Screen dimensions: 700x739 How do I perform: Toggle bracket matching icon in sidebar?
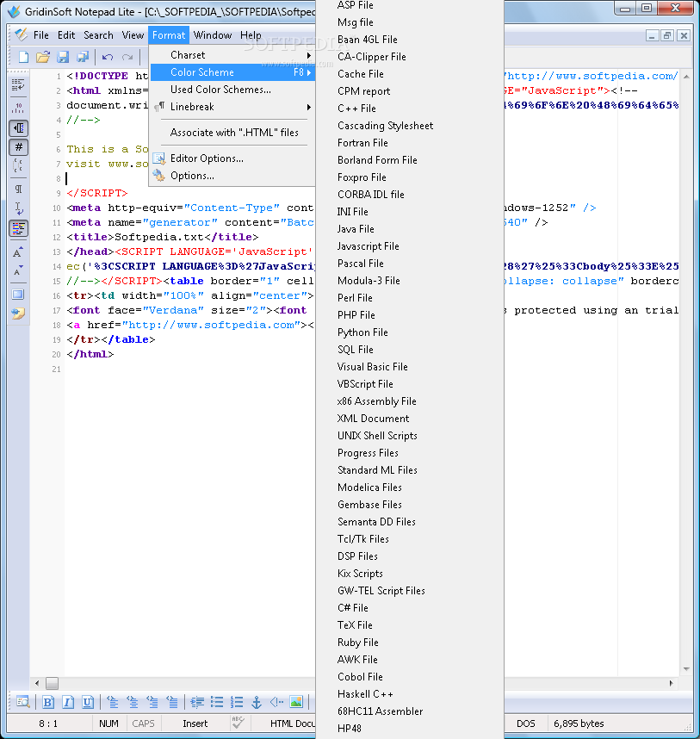pos(18,165)
